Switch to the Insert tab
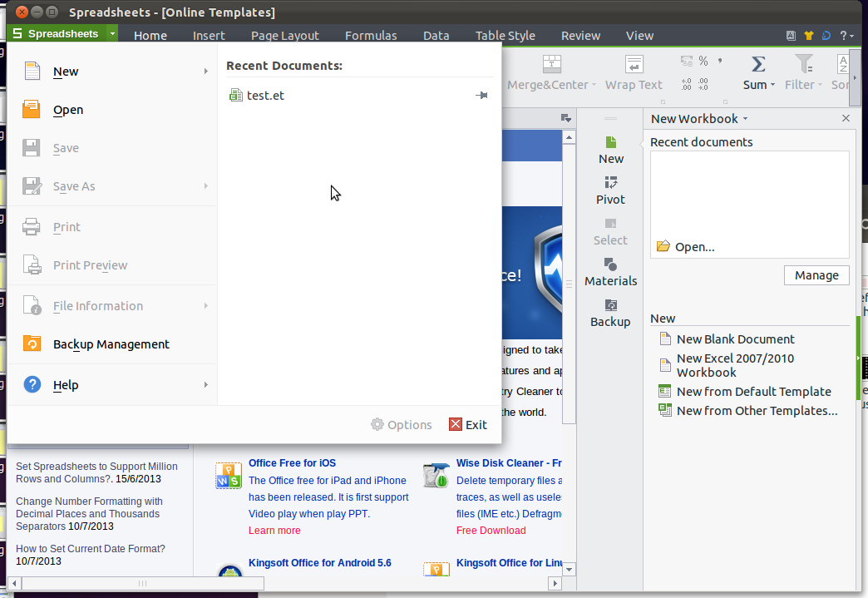Screen dimensions: 868x598 209,36
